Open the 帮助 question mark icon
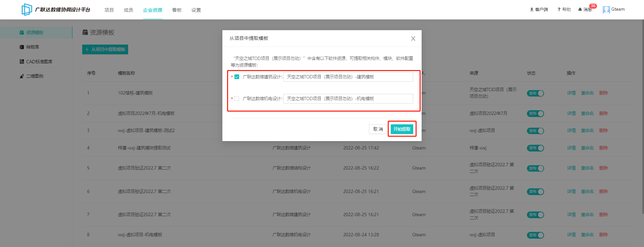The width and height of the screenshot is (644, 247). tap(559, 9)
